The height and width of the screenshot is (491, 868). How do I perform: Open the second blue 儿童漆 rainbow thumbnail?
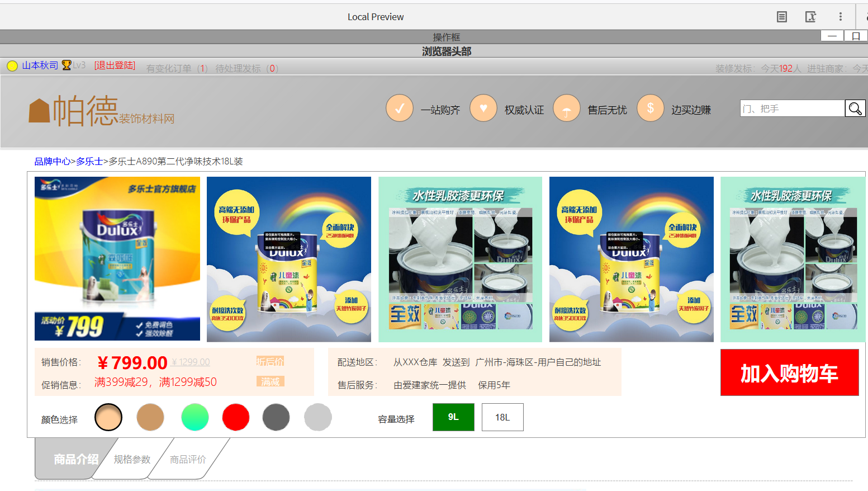coord(632,259)
